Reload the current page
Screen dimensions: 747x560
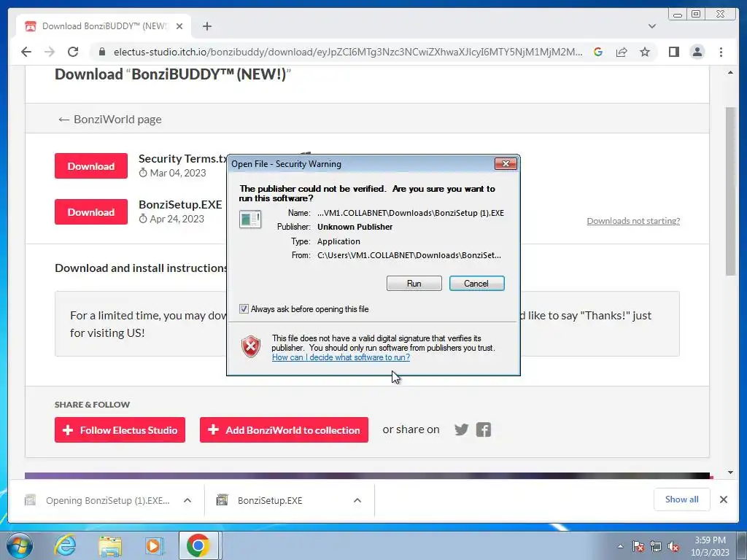(73, 52)
